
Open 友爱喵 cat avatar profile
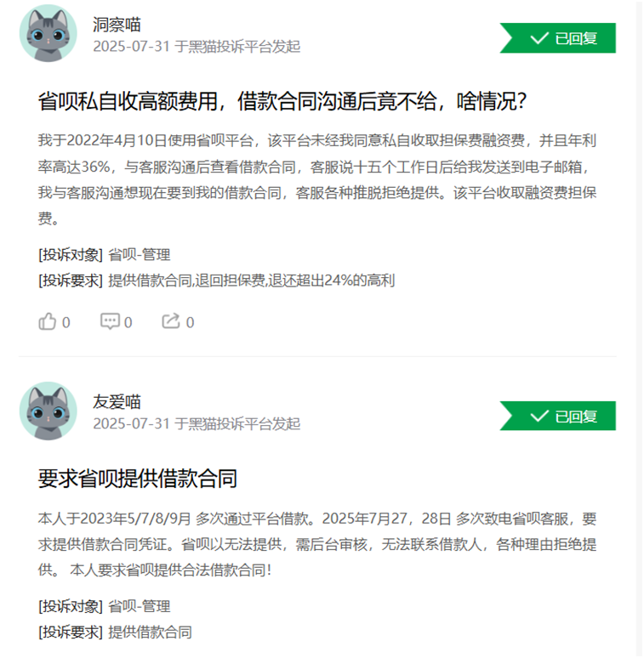(48, 411)
